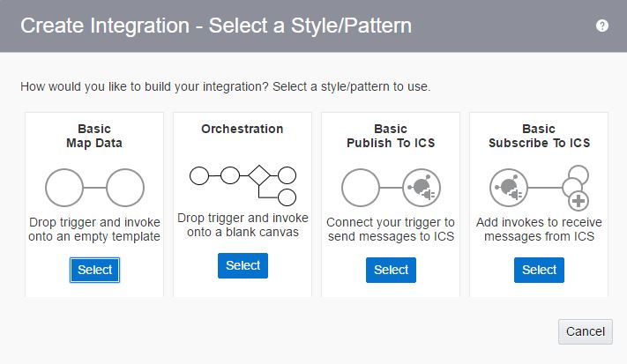Click the plus circle in Subscribe diagram
Screen dimensions: 627x364
tap(578, 201)
